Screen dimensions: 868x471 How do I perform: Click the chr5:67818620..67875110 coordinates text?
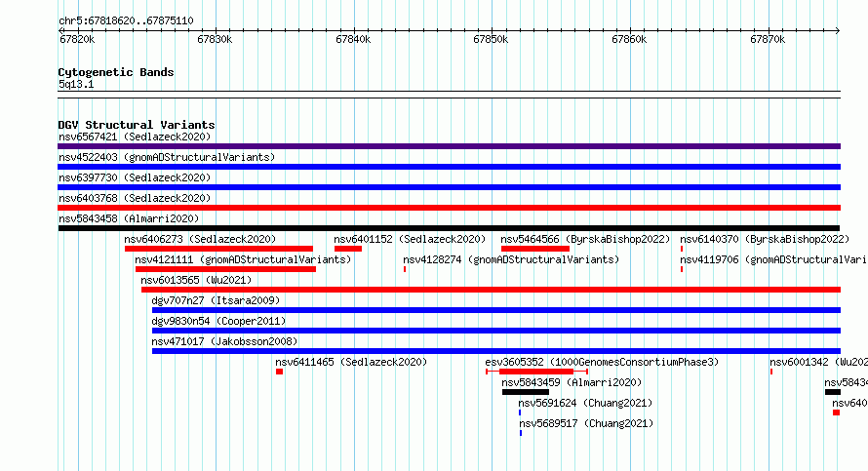[x=126, y=20]
